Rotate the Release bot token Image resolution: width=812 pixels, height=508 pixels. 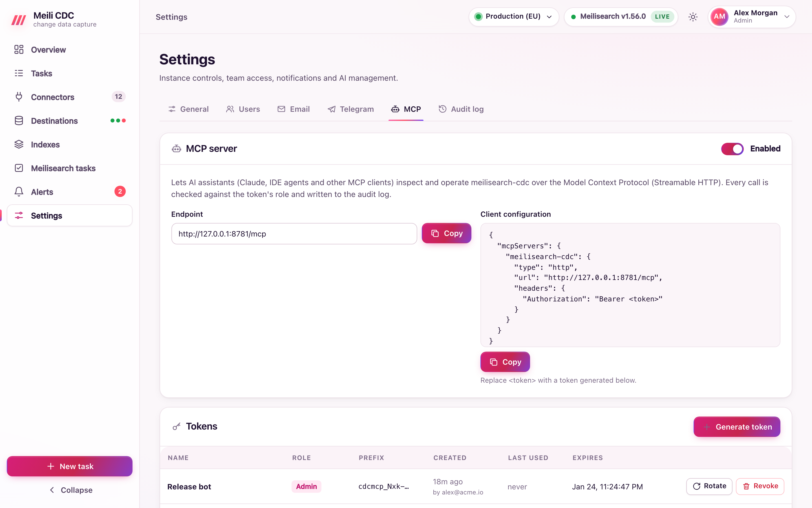pos(709,486)
